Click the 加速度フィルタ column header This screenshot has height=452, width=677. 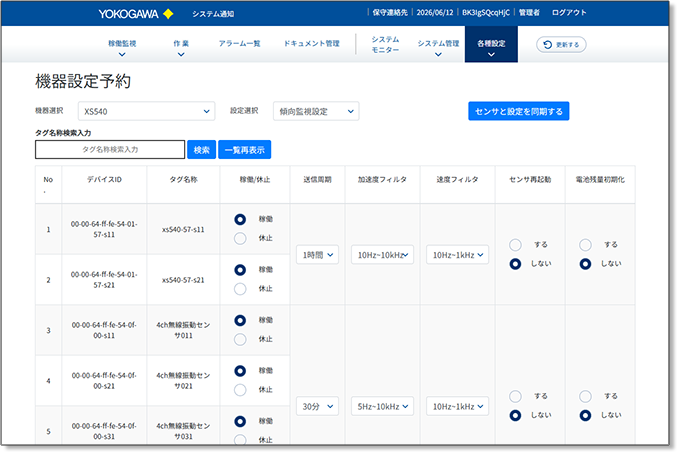382,180
